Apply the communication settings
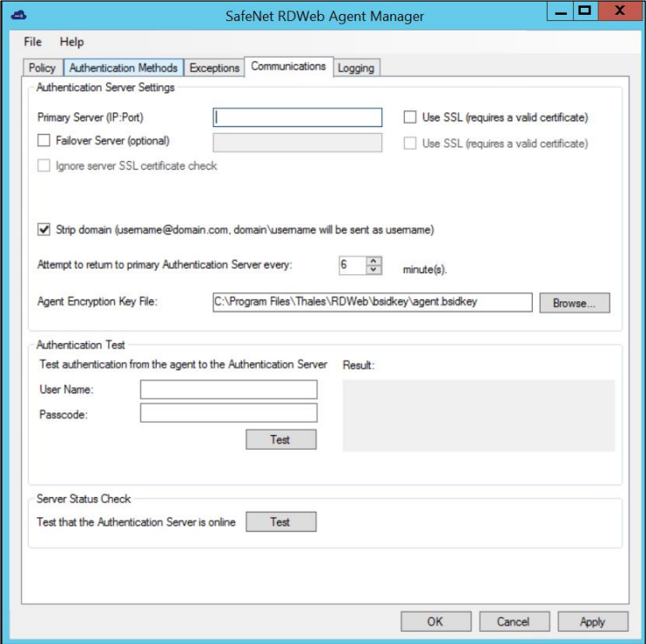Viewport: 646px width, 644px height. point(593,621)
